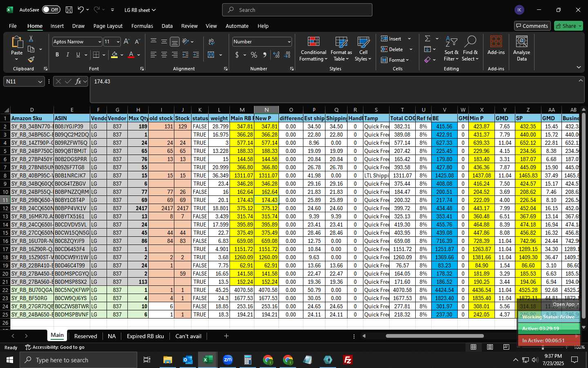
Task: Decrease font size with the smaller A icon
Action: [137, 42]
